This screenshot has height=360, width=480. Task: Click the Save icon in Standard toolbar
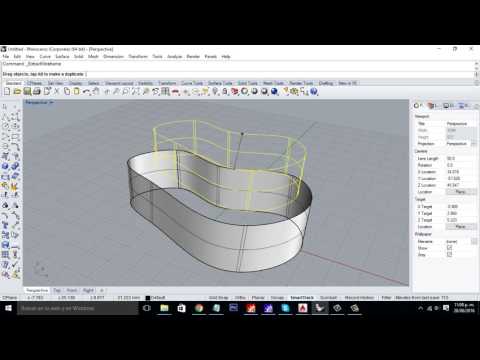coord(27,91)
